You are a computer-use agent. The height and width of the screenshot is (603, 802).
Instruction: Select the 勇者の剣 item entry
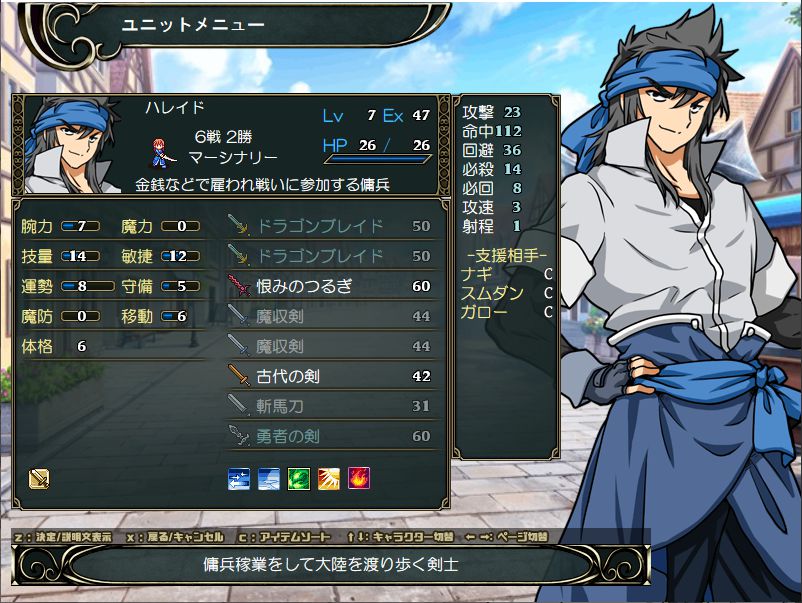click(331, 436)
